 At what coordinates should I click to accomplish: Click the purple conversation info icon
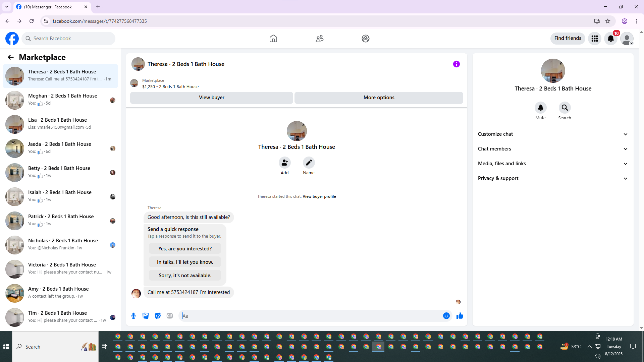tap(456, 64)
